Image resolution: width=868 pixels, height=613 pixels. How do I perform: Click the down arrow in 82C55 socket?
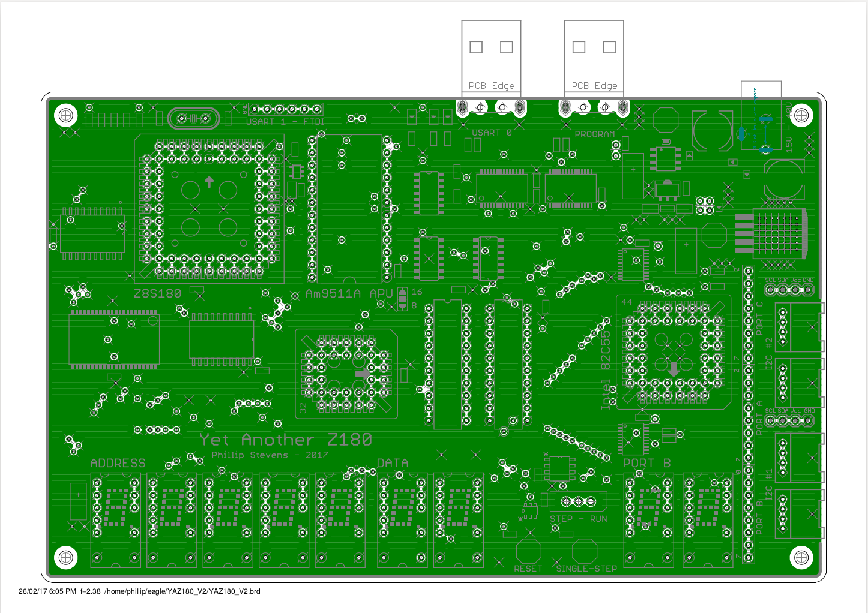click(x=674, y=369)
